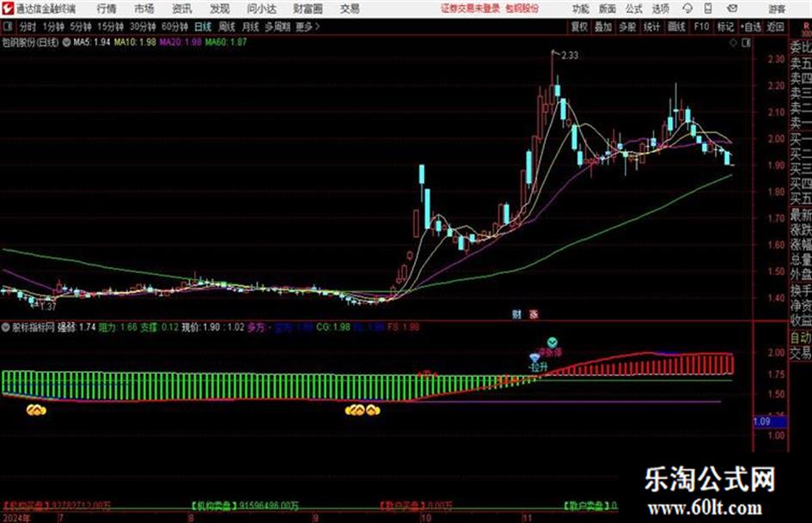Image resolution: width=812 pixels, height=523 pixels.
Task: Open the 行情 menu
Action: (107, 9)
